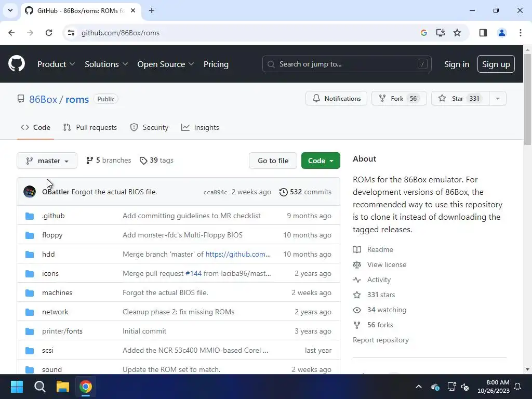This screenshot has width=532, height=399.
Task: Click View license link
Action: pyautogui.click(x=380, y=264)
